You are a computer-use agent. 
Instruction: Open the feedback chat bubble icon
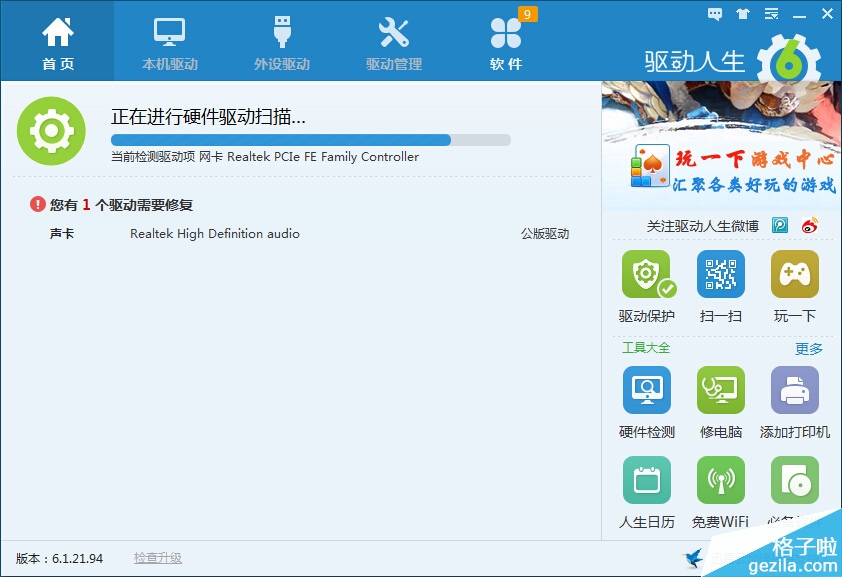(715, 14)
